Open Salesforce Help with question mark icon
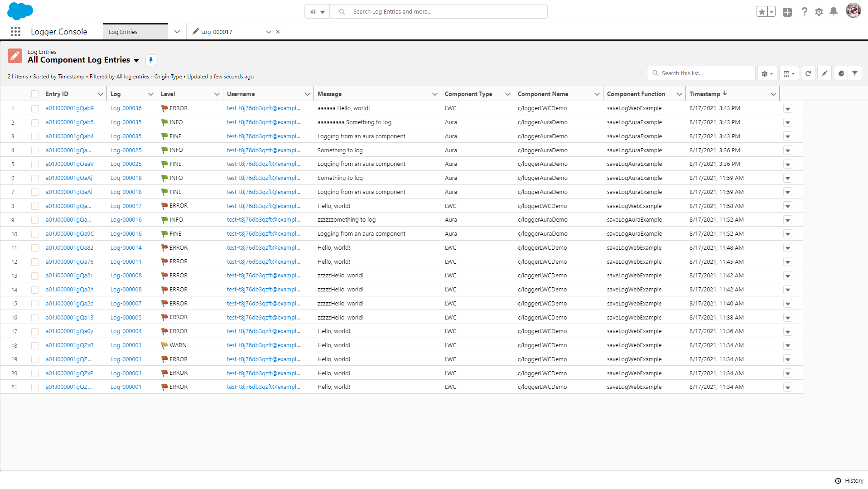Image resolution: width=868 pixels, height=489 pixels. pos(805,11)
